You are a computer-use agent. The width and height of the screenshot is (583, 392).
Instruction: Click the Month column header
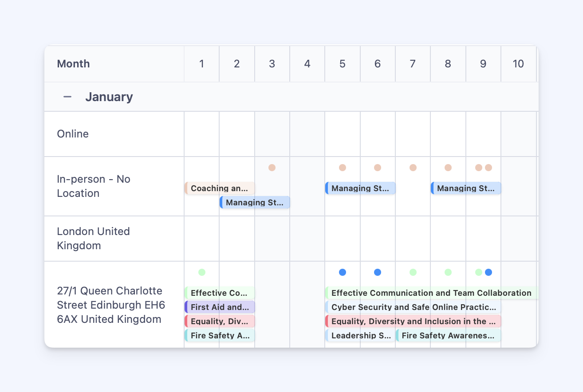point(73,64)
